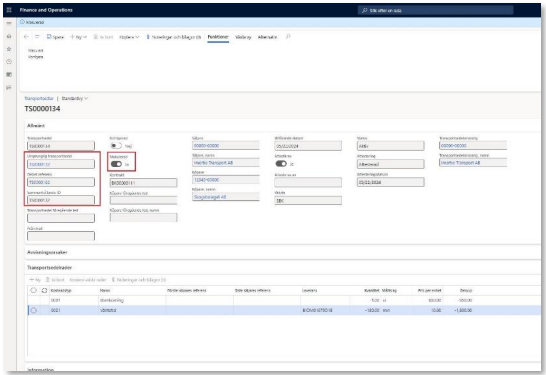Sort by the Belopp column header
Viewport: 546px width, 375px height.
tap(466, 290)
